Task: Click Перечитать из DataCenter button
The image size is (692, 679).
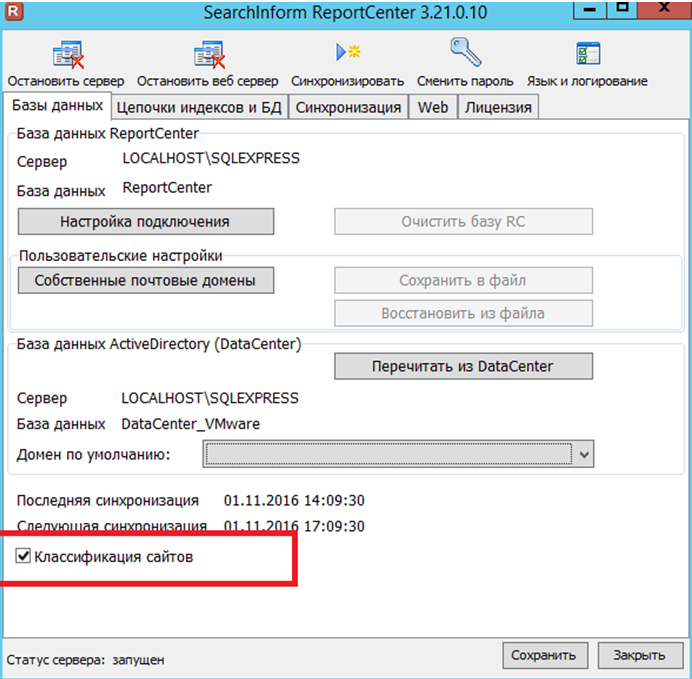Action: pyautogui.click(x=463, y=366)
